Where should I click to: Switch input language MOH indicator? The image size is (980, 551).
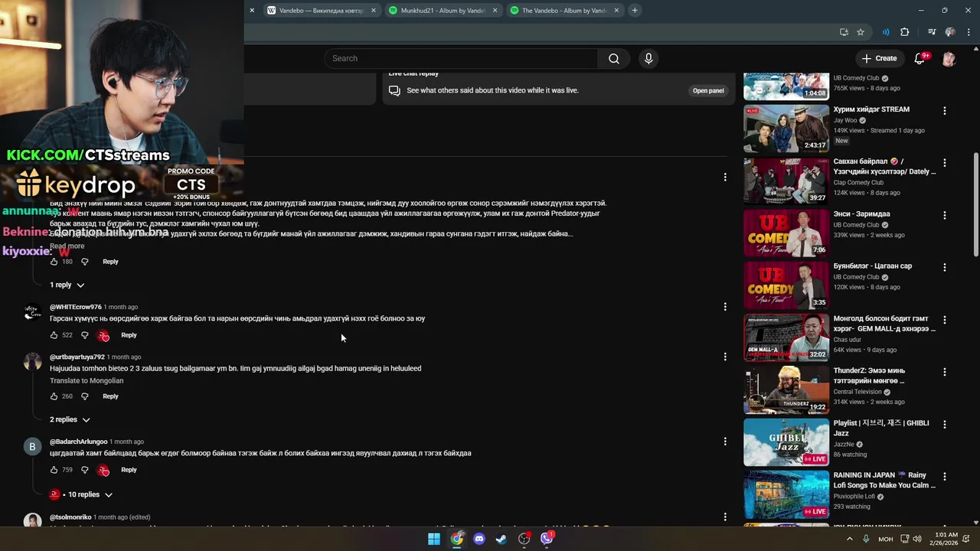click(x=885, y=539)
